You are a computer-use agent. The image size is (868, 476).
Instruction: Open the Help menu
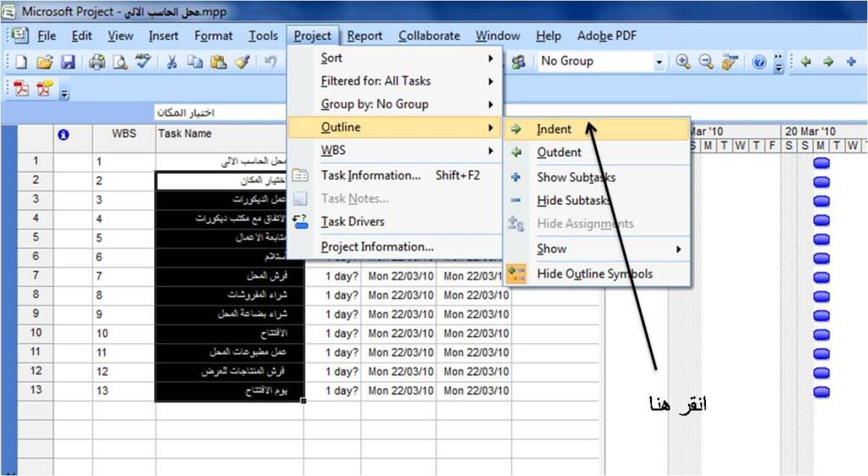click(x=548, y=36)
